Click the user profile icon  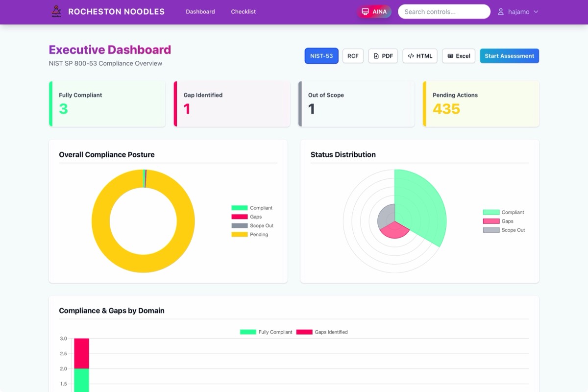[x=501, y=12]
